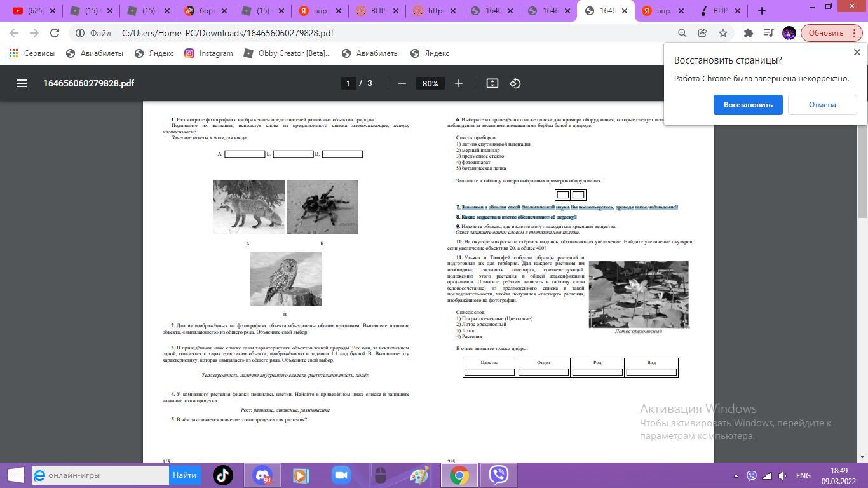Click the Chrome icon on the taskbar
868x488 pixels.
(x=459, y=475)
